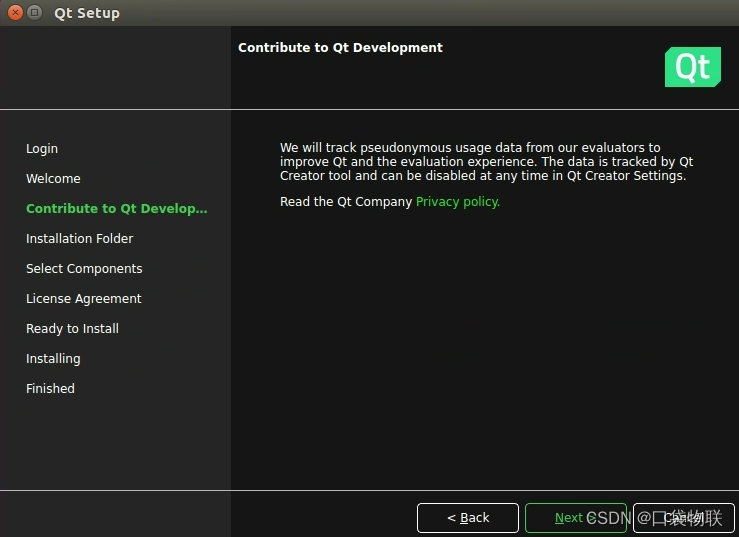Select the Contribute to Qt Develop... step
739x537 pixels.
point(116,208)
